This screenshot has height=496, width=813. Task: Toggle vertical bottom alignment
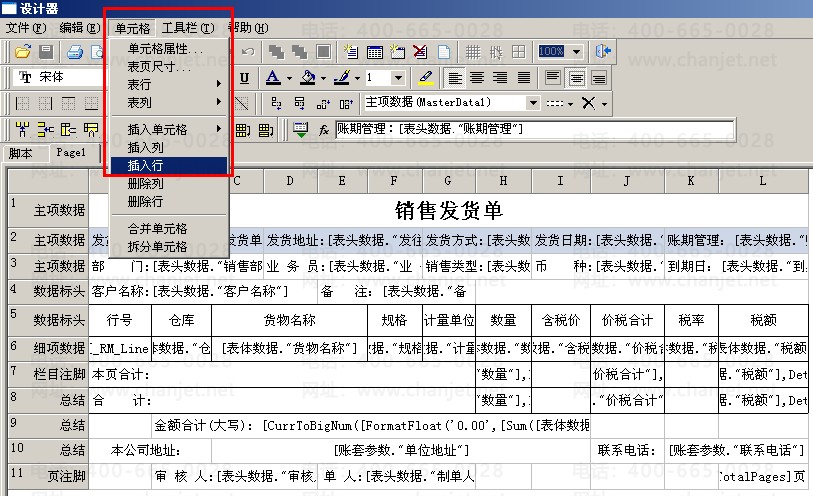[599, 78]
